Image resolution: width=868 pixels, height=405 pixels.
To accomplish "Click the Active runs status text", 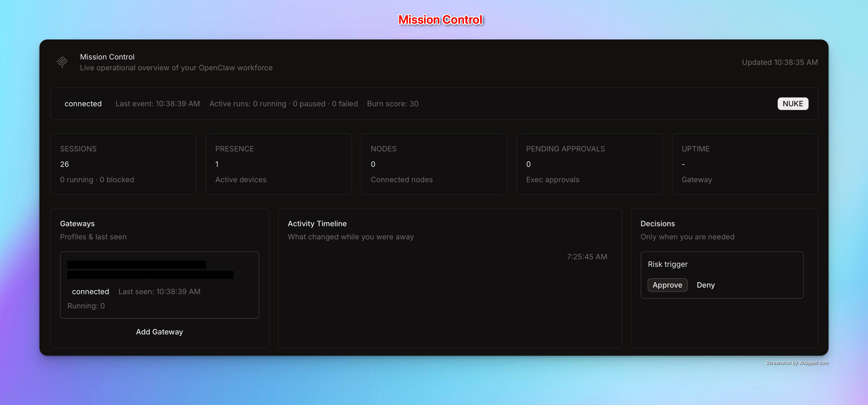I will [x=283, y=104].
